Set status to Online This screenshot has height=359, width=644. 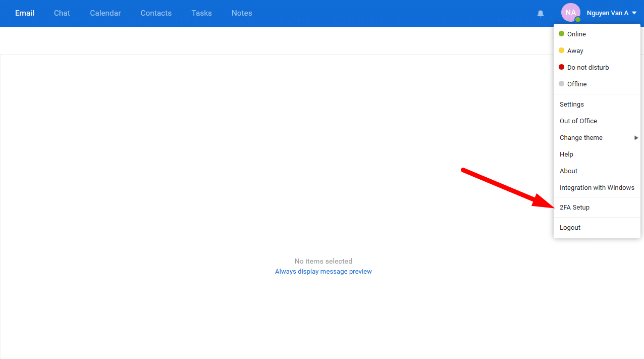576,34
